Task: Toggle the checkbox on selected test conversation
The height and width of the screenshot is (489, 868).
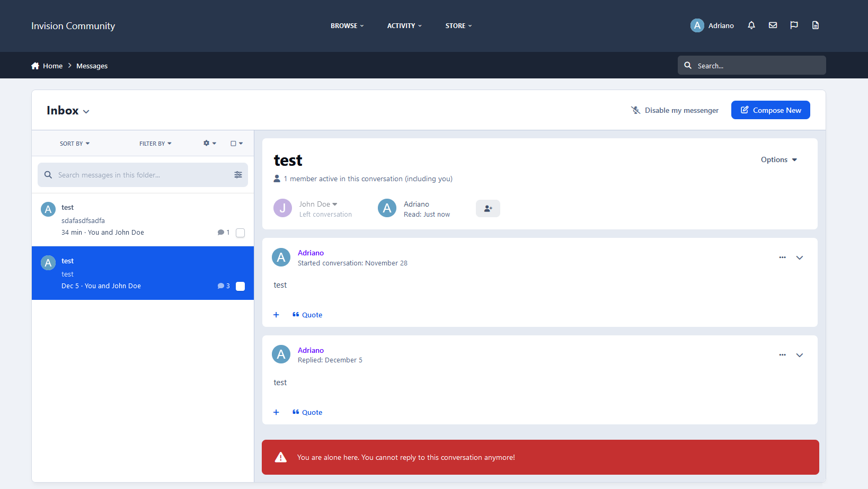Action: 240,286
